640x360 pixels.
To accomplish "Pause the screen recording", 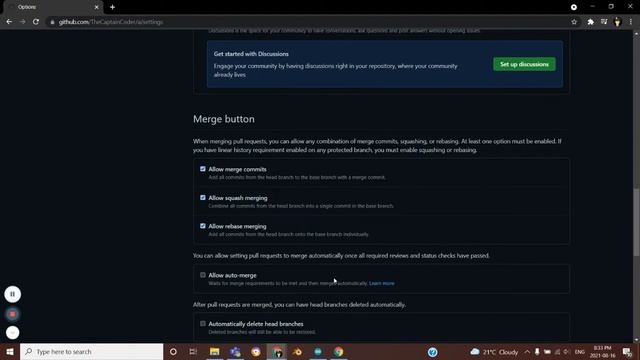I will 13,294.
